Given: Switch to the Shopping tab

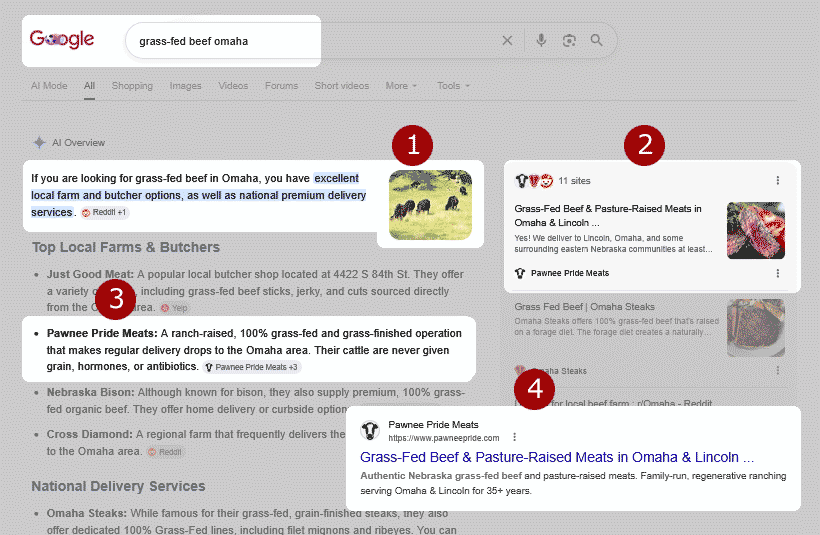Looking at the screenshot, I should point(132,86).
